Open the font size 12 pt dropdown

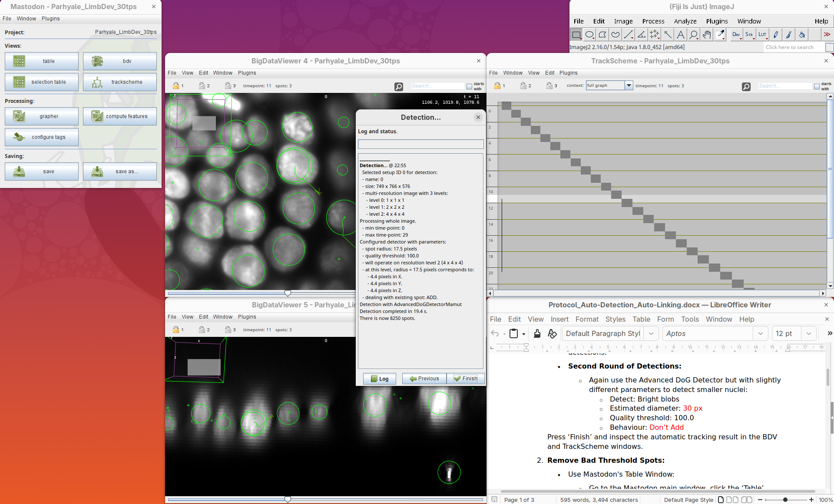pos(808,333)
